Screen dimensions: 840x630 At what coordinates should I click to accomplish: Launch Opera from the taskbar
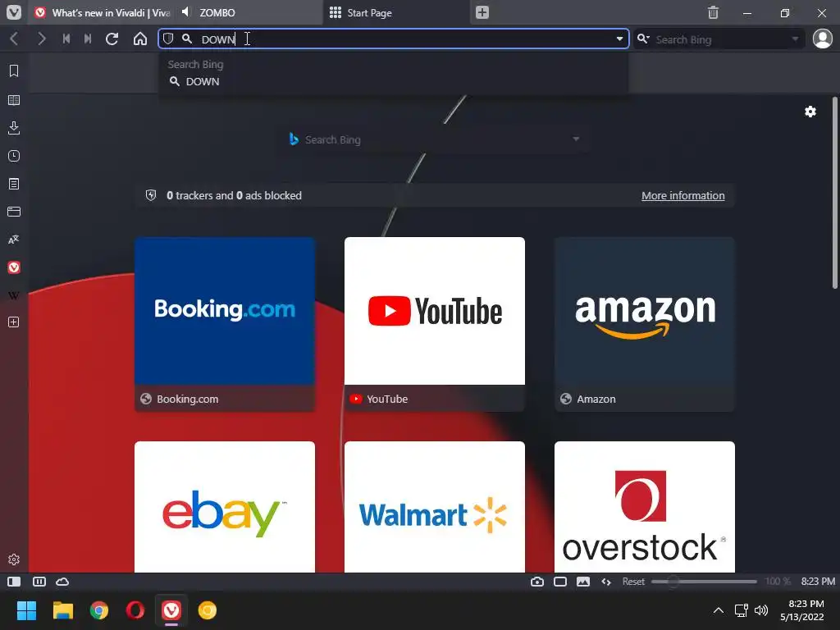tap(135, 610)
